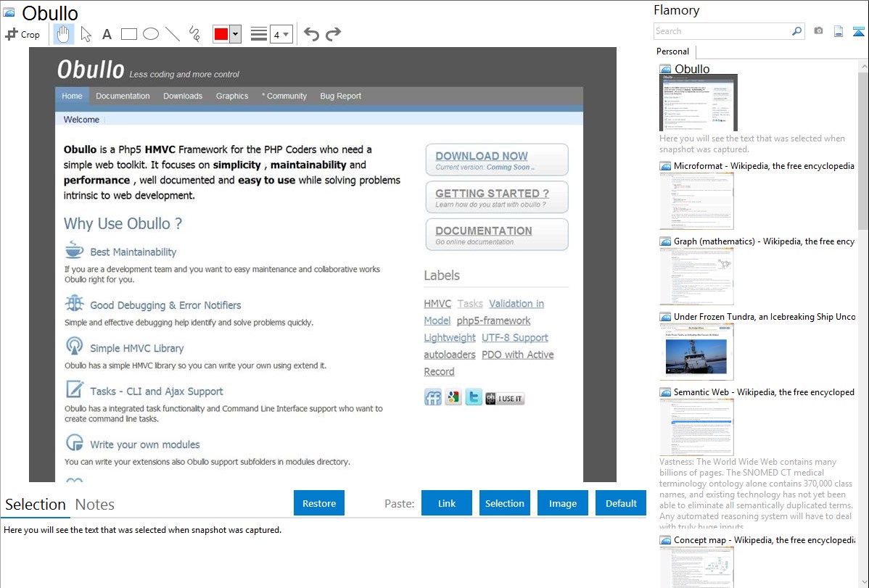This screenshot has width=869, height=588.
Task: Open the line width 4 dropdown
Action: pyautogui.click(x=281, y=34)
